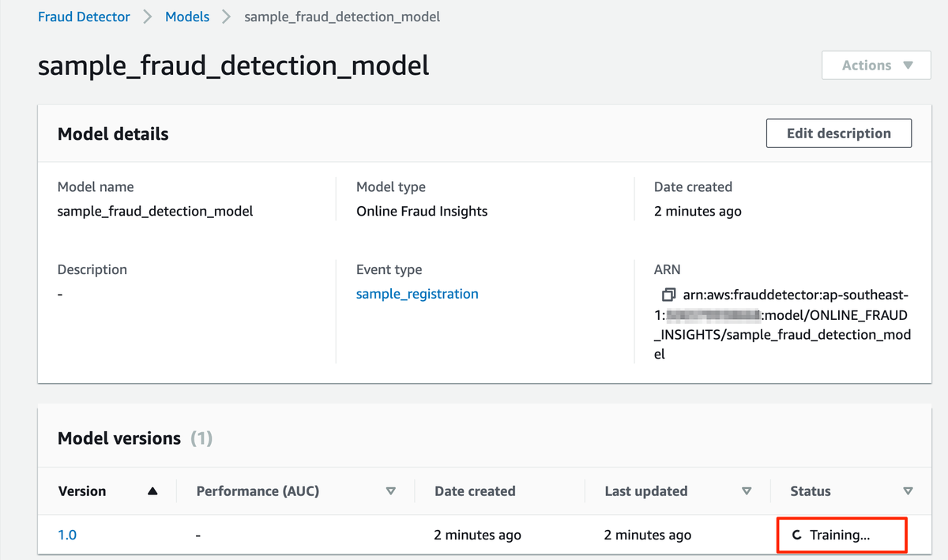The image size is (948, 560).
Task: Open the Models breadcrumb link
Action: click(187, 17)
